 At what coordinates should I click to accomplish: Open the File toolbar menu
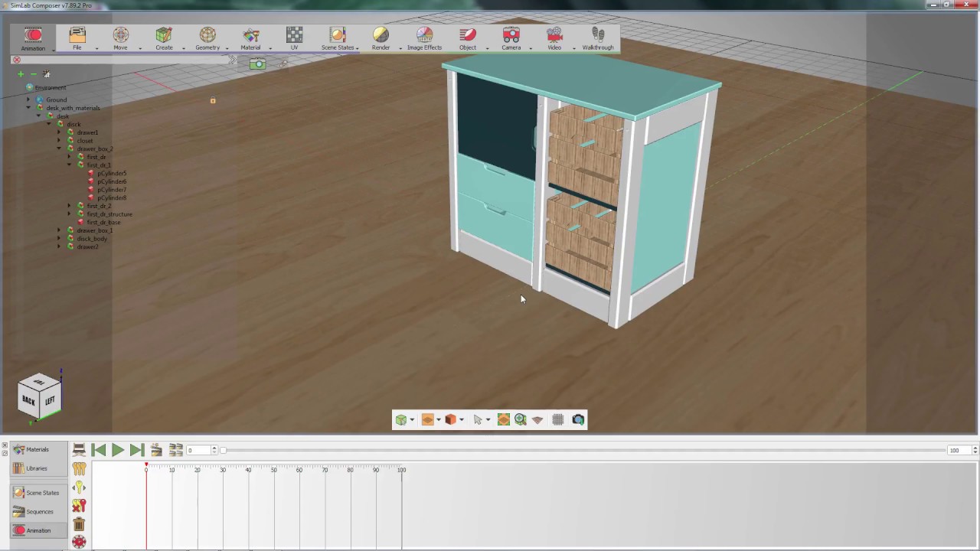pyautogui.click(x=77, y=39)
